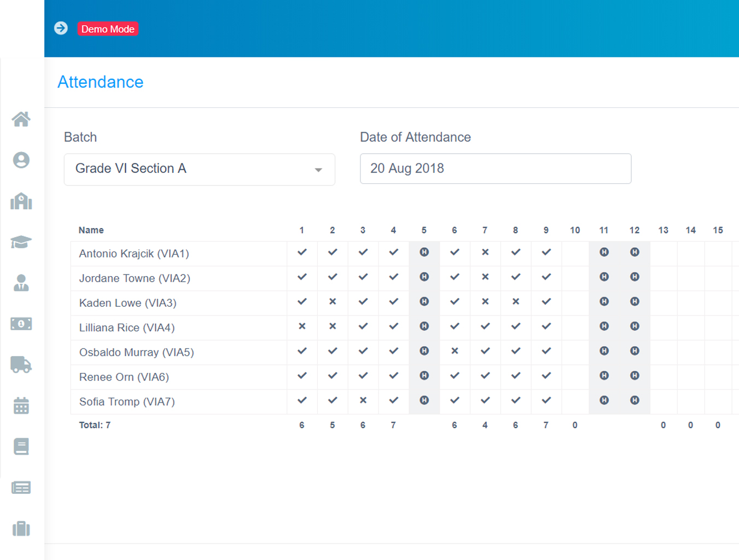The height and width of the screenshot is (560, 739).
Task: Select the fees/cash payment icon
Action: tap(21, 323)
